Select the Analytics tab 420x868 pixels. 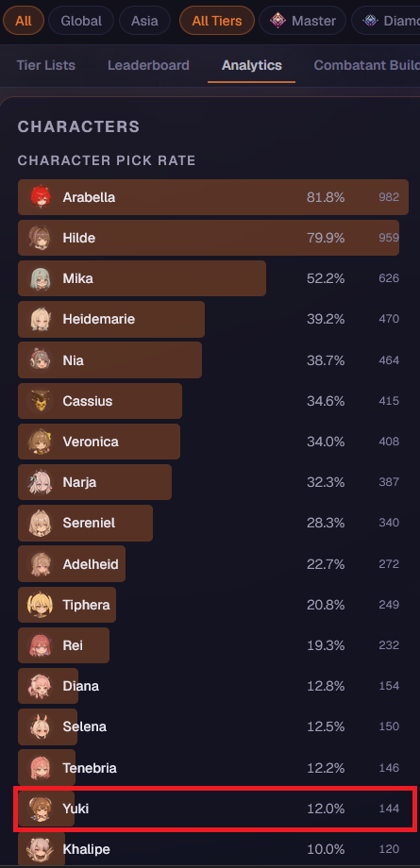tap(252, 65)
